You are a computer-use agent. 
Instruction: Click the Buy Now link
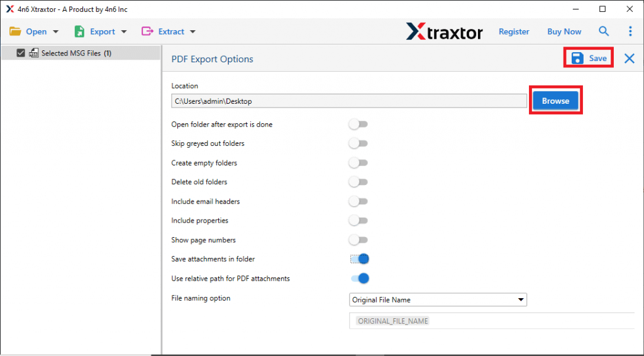pyautogui.click(x=564, y=31)
